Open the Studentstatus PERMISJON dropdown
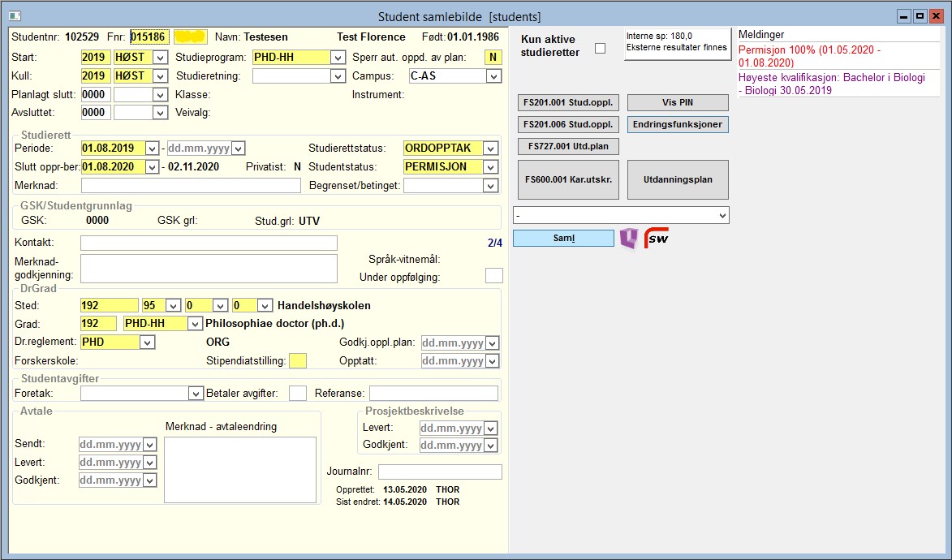Viewport: 952px width, 560px height. (490, 167)
